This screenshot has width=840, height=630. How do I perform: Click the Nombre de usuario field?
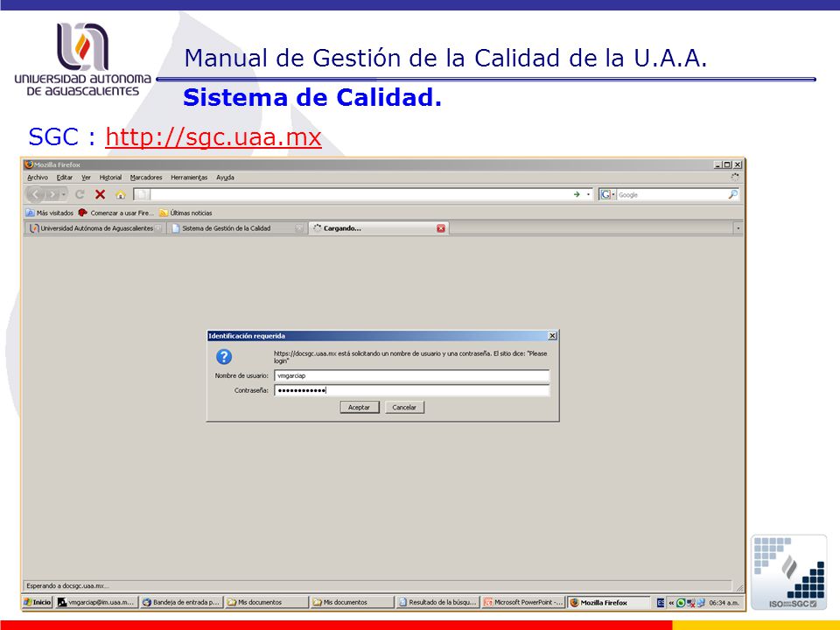(x=411, y=375)
